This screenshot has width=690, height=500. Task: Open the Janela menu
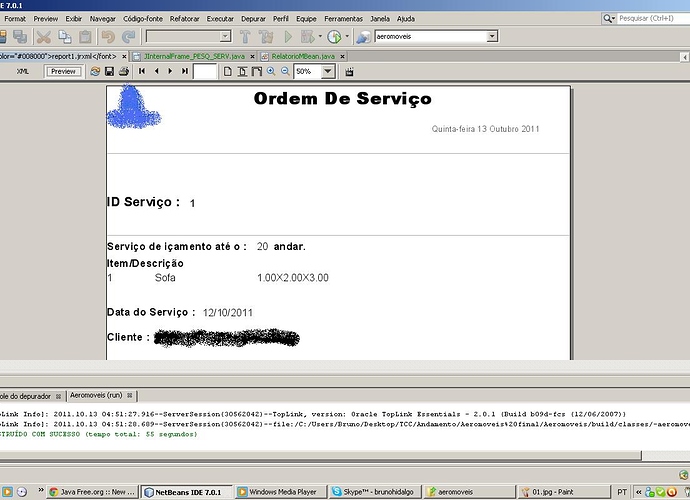point(380,19)
